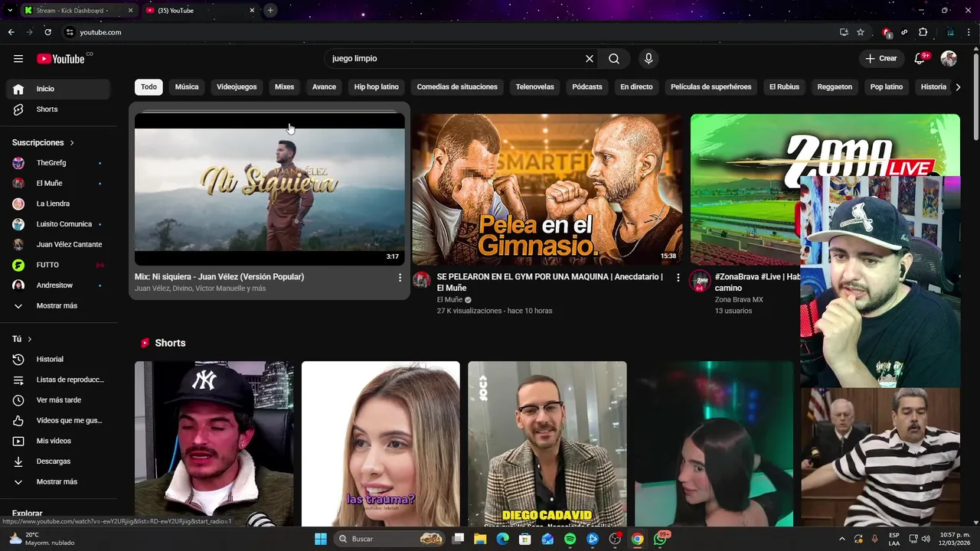Viewport: 980px width, 551px height.
Task: Open options menu for Ni siquiera mix
Action: coord(400,278)
